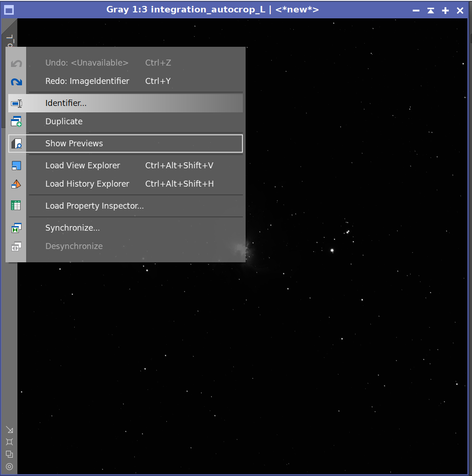Toggle Show Previews in the context menu
472x476 pixels.
(x=74, y=144)
